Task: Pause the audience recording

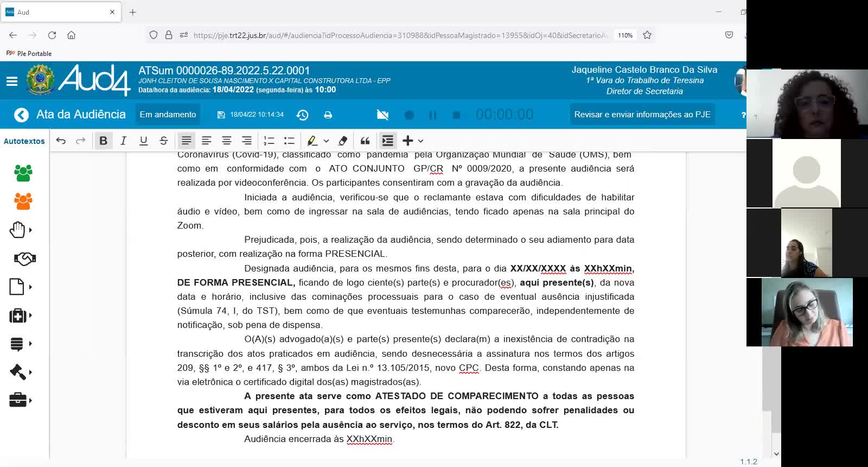Action: click(x=433, y=115)
